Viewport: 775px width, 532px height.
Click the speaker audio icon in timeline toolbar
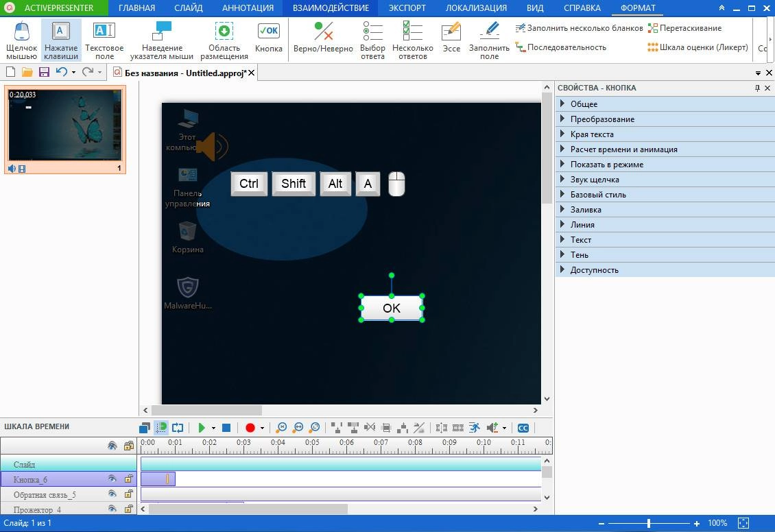492,428
